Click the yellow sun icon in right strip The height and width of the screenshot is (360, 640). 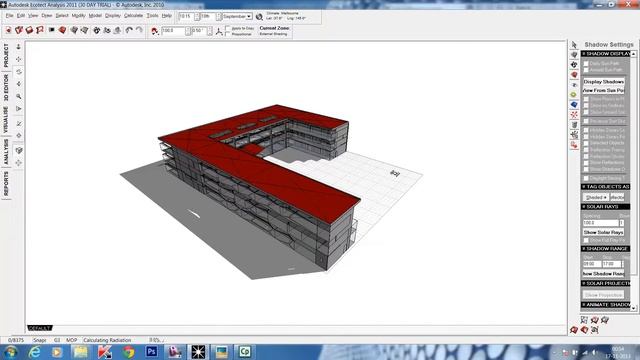(x=574, y=95)
